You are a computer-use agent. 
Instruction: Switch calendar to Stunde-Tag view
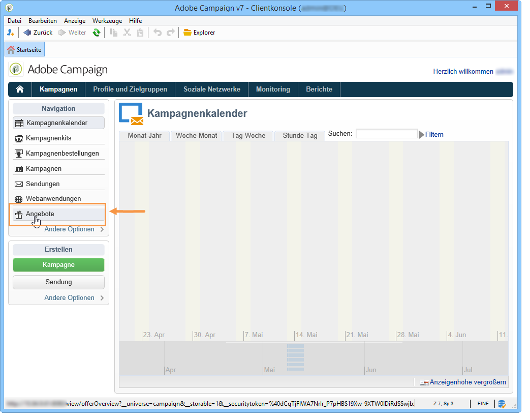pyautogui.click(x=300, y=136)
